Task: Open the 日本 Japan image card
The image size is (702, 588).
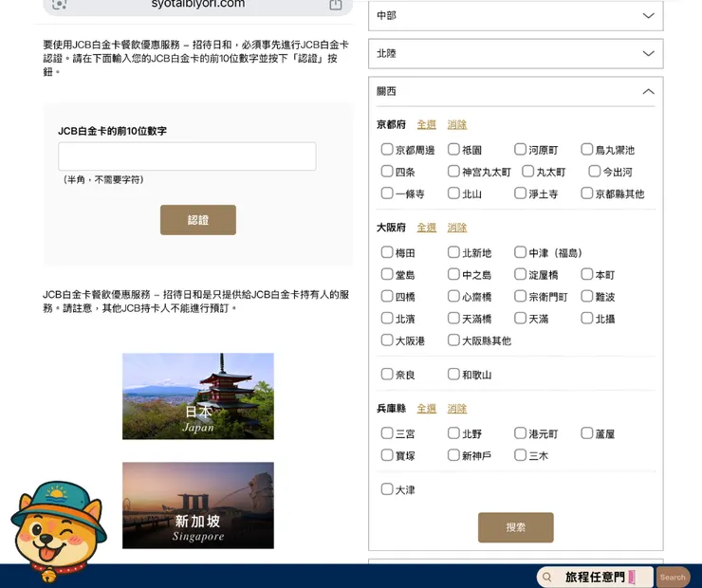Action: click(198, 396)
